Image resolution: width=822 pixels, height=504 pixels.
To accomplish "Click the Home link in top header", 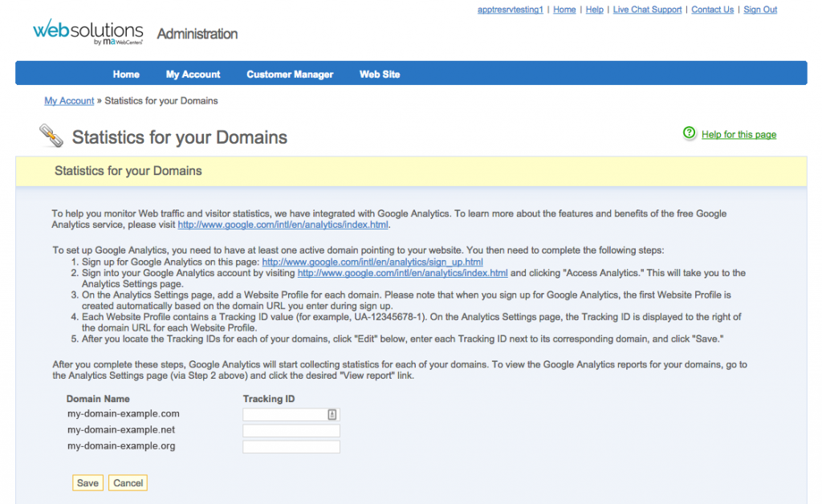I will point(564,10).
